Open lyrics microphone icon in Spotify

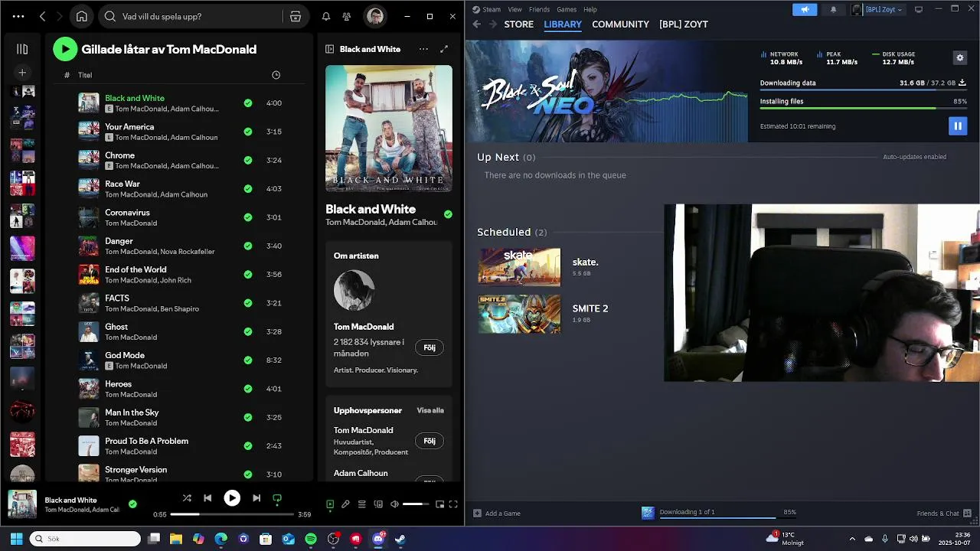click(x=345, y=504)
